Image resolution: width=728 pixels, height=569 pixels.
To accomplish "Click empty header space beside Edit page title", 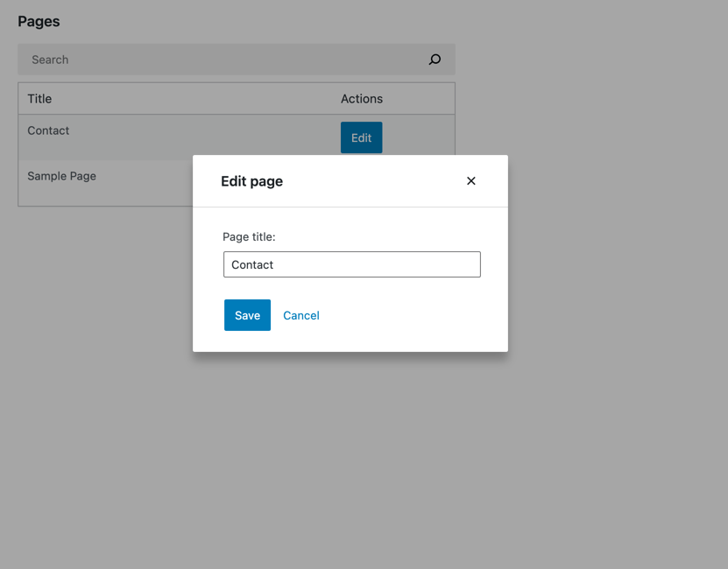I will (371, 181).
